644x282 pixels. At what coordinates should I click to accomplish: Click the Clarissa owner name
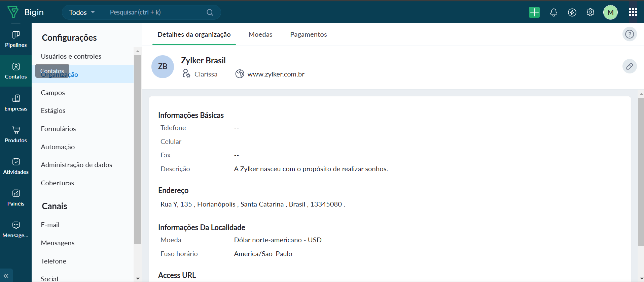tap(206, 74)
